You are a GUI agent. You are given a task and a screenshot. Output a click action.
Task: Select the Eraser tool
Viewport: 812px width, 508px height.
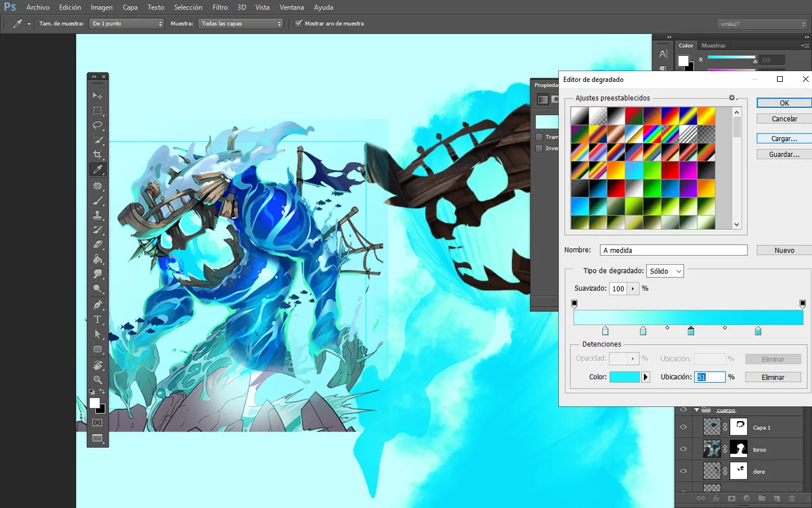(98, 244)
